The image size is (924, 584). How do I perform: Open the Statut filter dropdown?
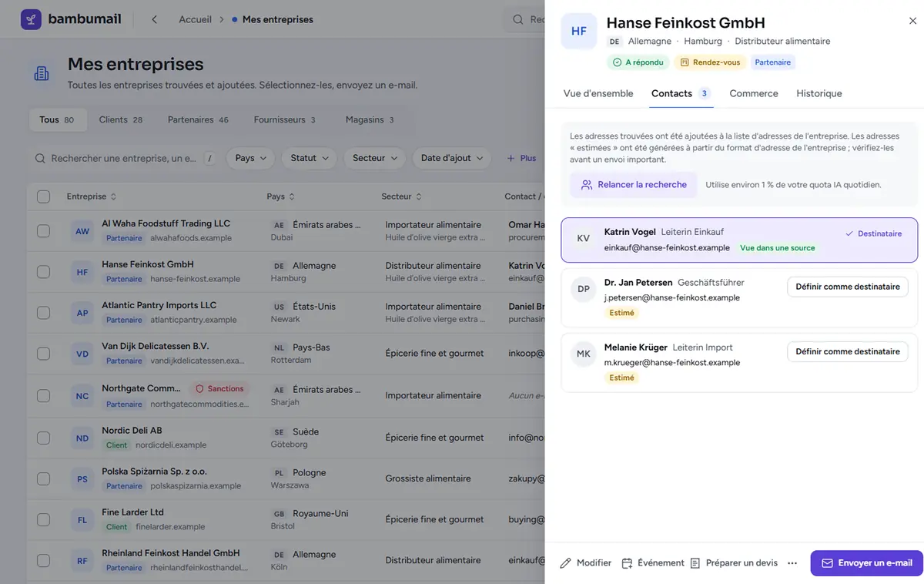click(x=309, y=158)
